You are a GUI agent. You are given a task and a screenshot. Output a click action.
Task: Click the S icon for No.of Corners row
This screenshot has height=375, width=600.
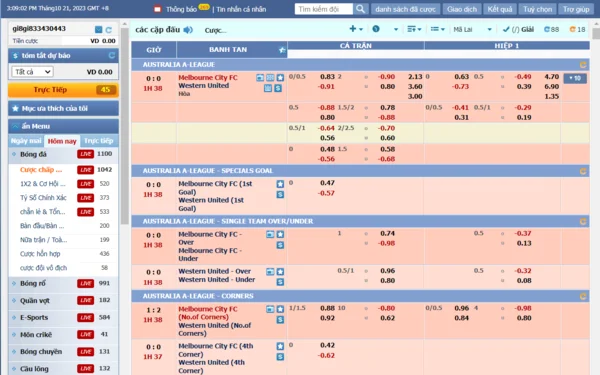[x=280, y=320]
